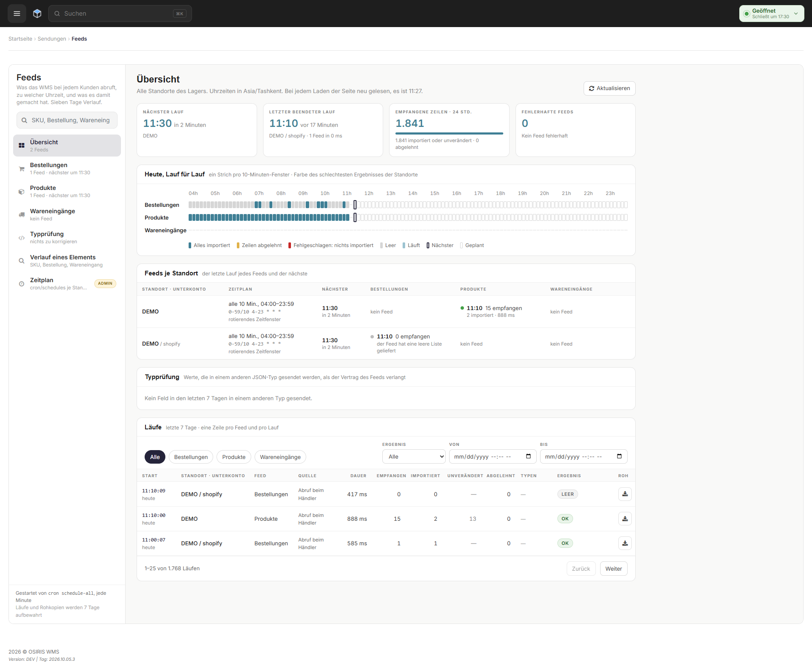Select the Alle filter tab

pyautogui.click(x=155, y=457)
